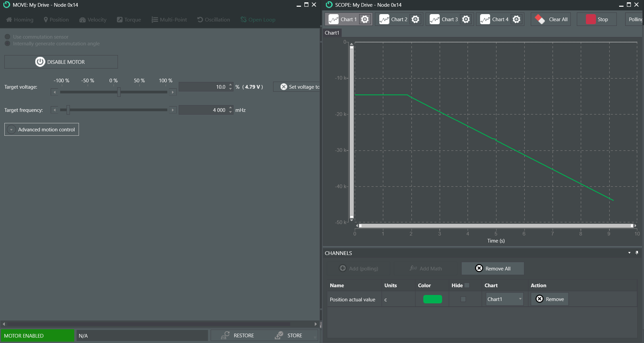Step target frequency value up
The height and width of the screenshot is (343, 644).
point(230,108)
